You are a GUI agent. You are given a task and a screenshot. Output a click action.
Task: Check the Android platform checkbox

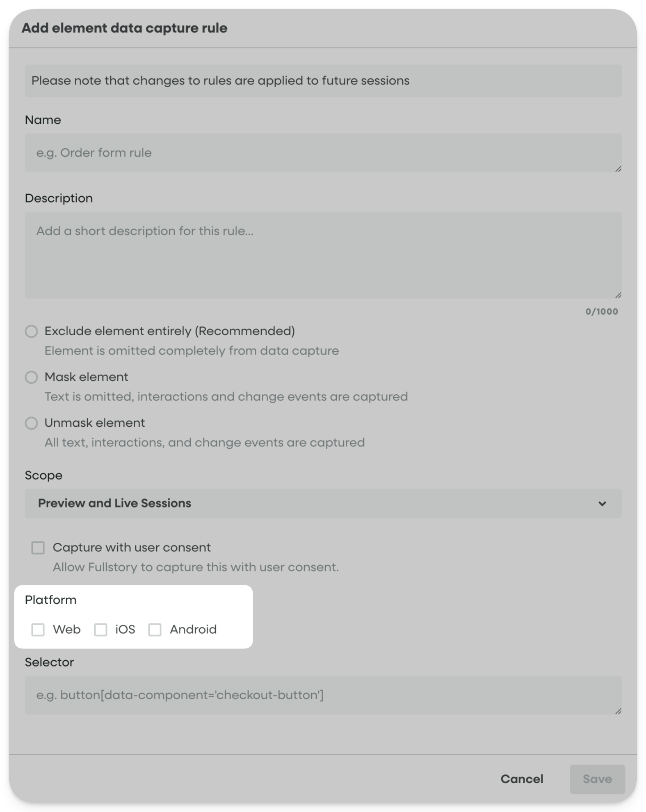click(155, 630)
